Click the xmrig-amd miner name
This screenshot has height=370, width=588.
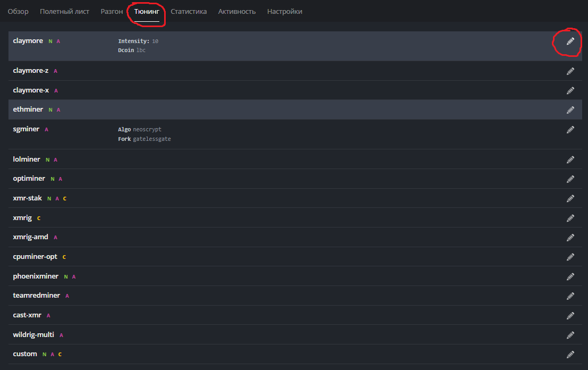tap(30, 237)
